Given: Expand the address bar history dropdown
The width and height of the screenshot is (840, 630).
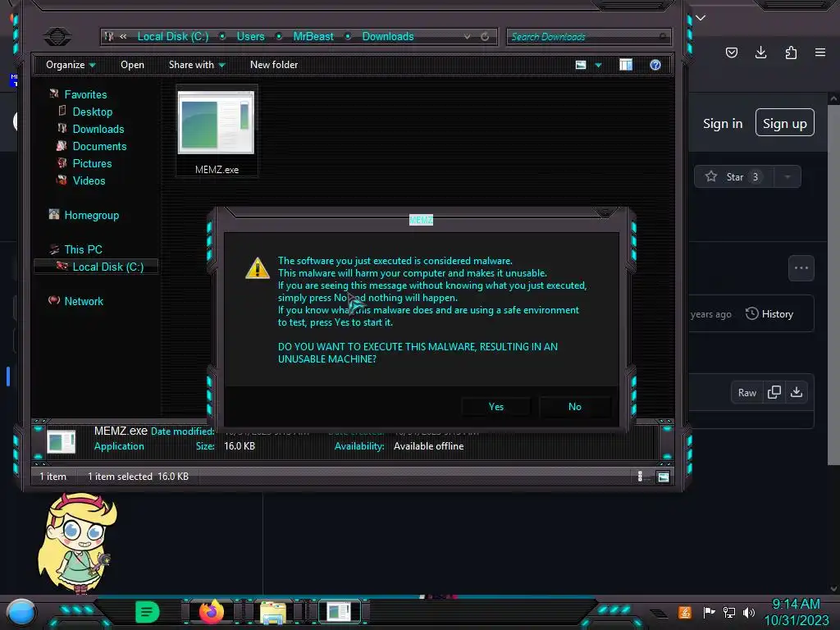Looking at the screenshot, I should pyautogui.click(x=467, y=36).
